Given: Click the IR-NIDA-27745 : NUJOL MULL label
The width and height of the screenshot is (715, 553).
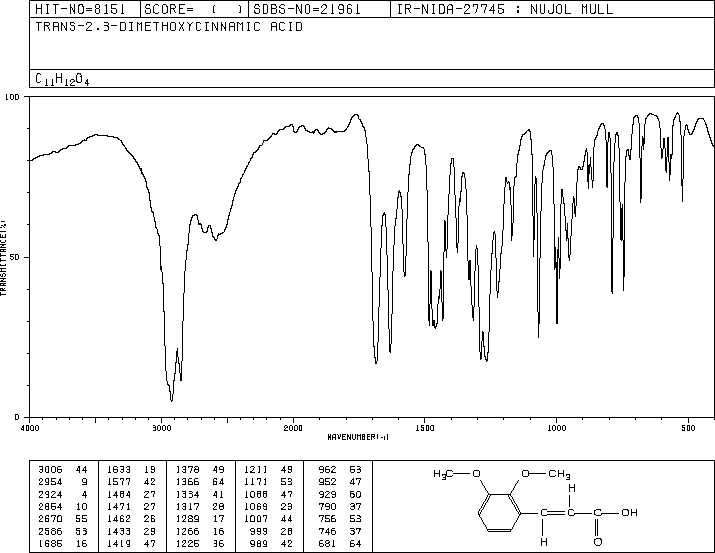Looking at the screenshot, I should coord(505,9).
